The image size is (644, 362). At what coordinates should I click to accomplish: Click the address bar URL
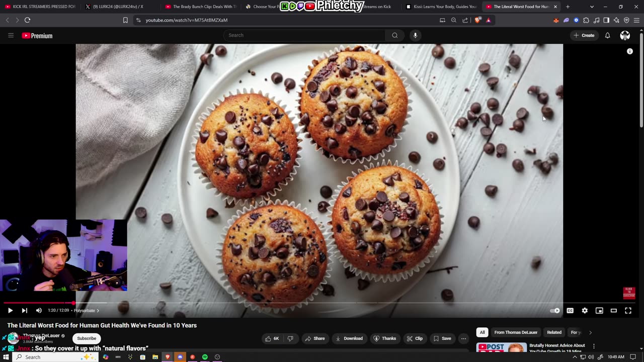187,20
